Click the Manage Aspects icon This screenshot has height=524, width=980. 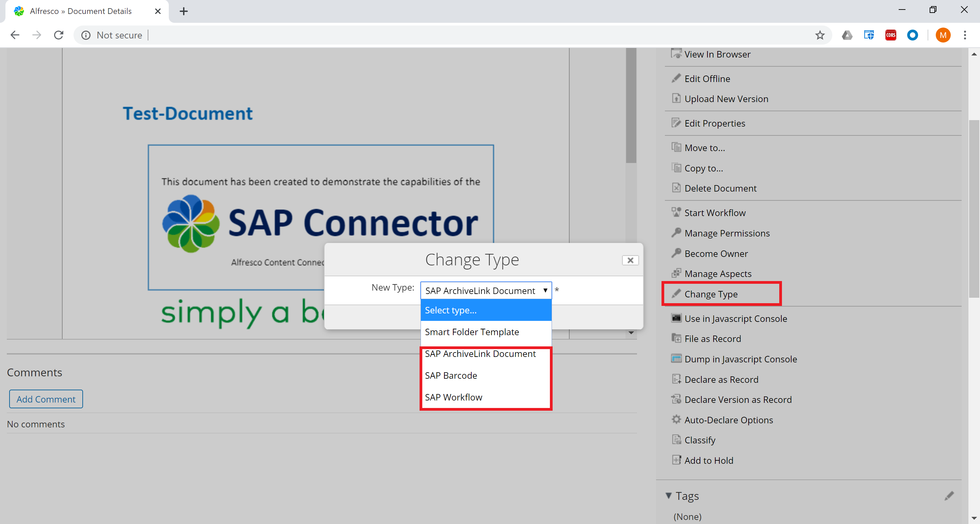point(676,273)
